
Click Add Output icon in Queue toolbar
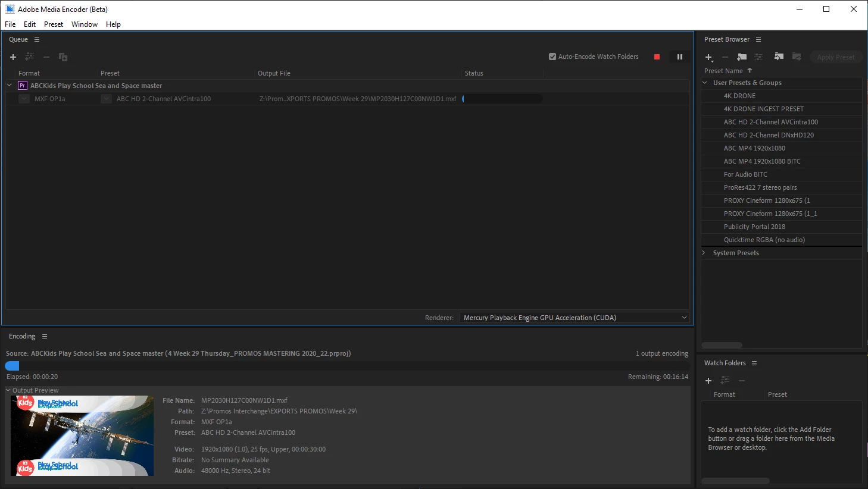[29, 57]
